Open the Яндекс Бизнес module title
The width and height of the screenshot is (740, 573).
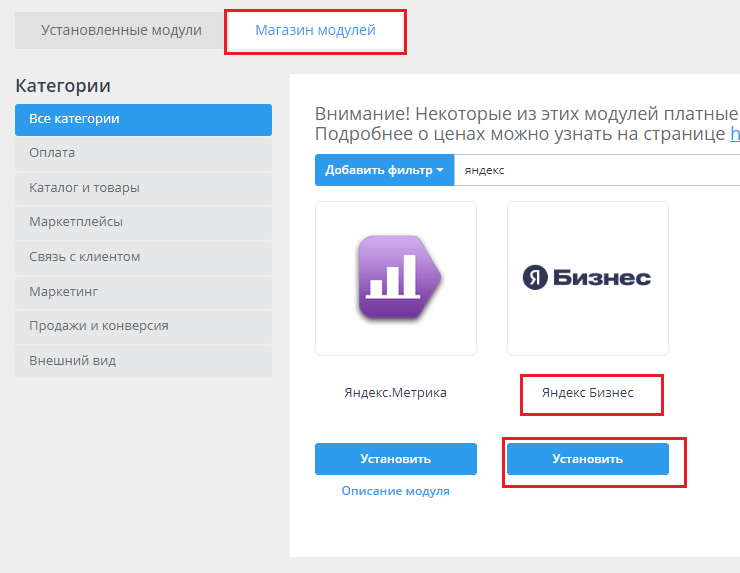tap(588, 393)
